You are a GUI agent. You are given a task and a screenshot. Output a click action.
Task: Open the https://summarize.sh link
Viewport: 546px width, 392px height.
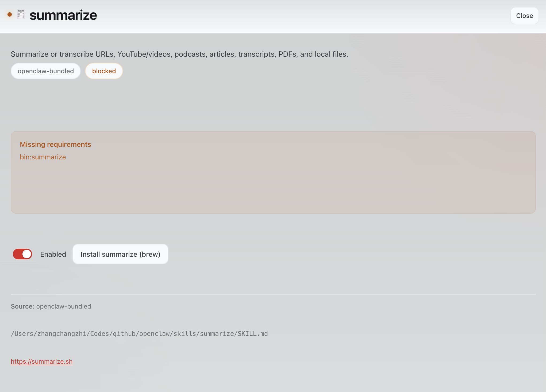point(42,362)
